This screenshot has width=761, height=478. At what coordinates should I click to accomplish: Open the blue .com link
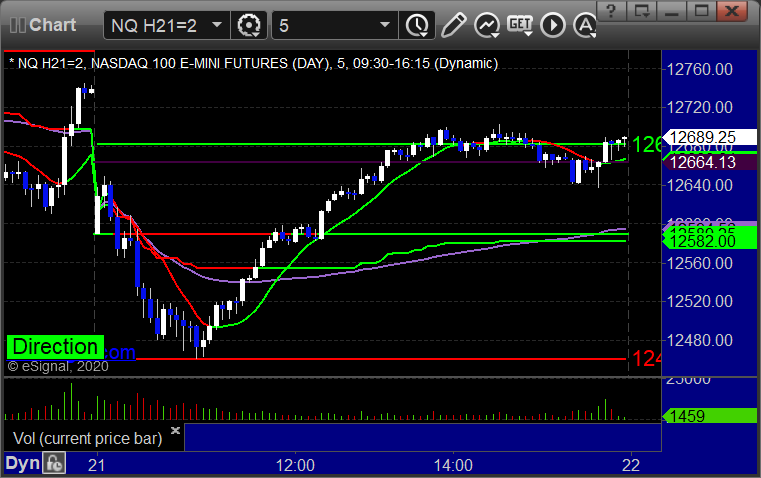(119, 353)
